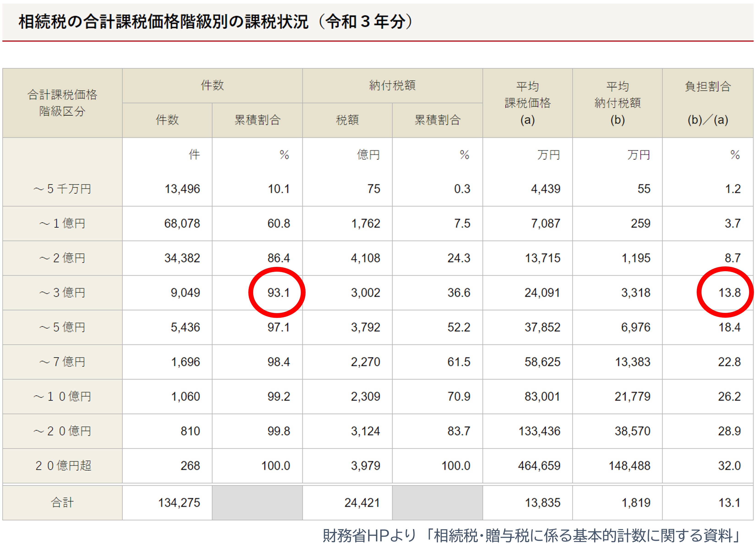Select the ～1億円 row label

click(63, 224)
